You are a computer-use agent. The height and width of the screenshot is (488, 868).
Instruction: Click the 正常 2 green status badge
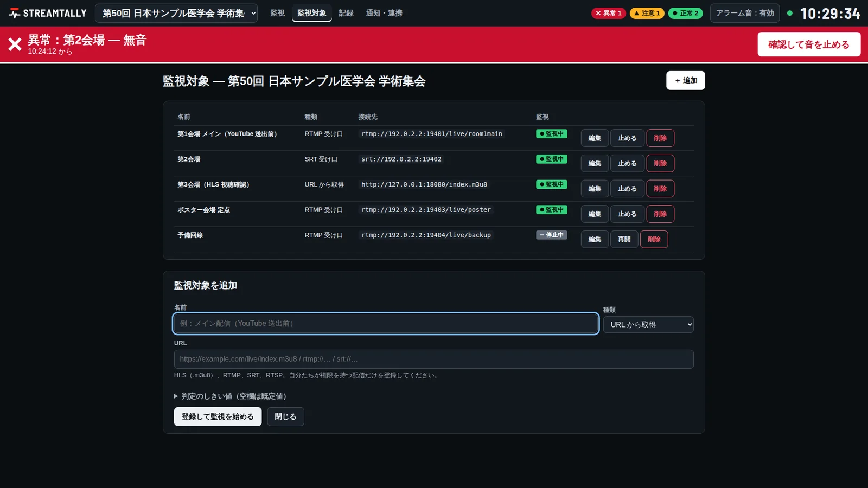(x=686, y=13)
